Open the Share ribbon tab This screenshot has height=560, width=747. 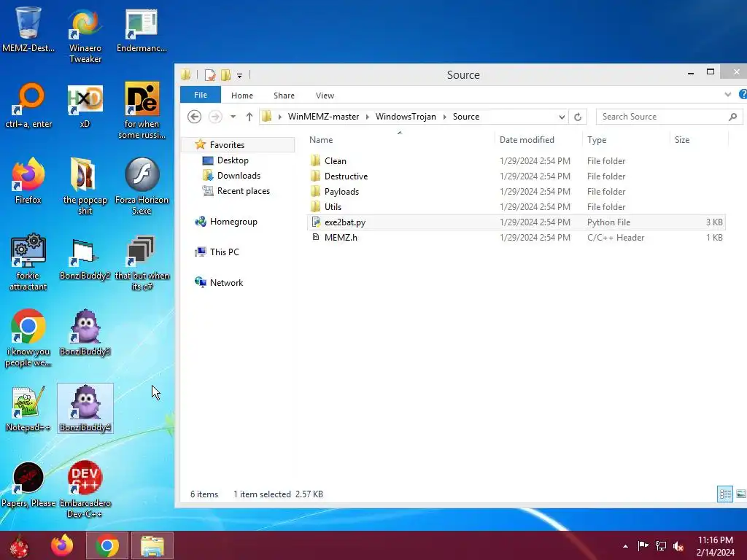[x=284, y=96]
